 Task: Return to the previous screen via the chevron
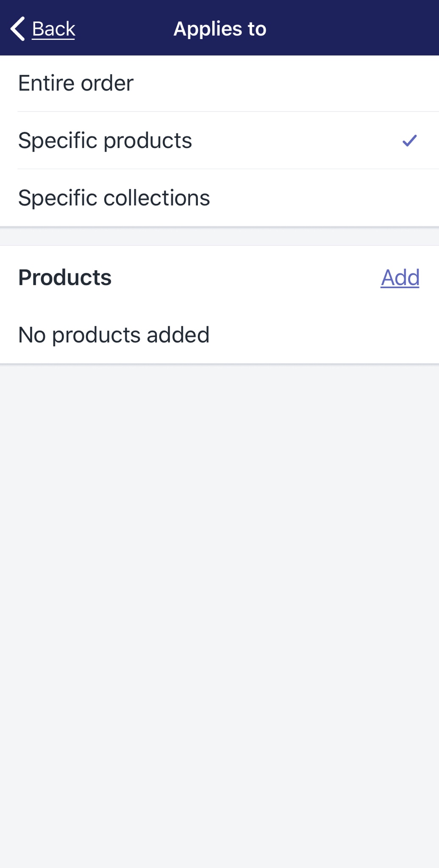pos(18,29)
